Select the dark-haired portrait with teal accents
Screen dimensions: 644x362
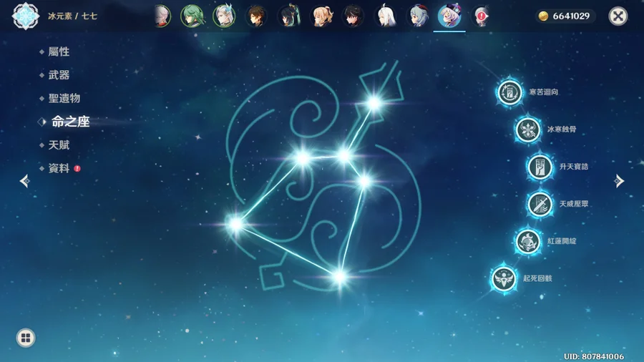288,16
